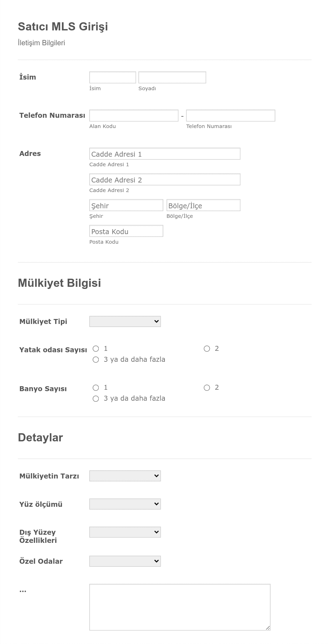The height and width of the screenshot is (644, 329).
Task: Select 1 for Banyo Sayısı
Action: coord(96,388)
